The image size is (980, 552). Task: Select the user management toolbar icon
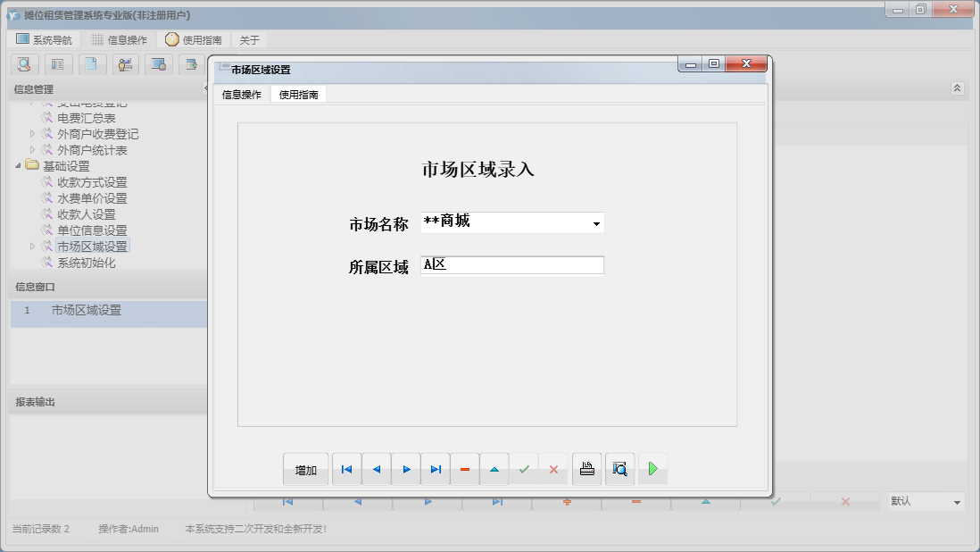pos(125,64)
